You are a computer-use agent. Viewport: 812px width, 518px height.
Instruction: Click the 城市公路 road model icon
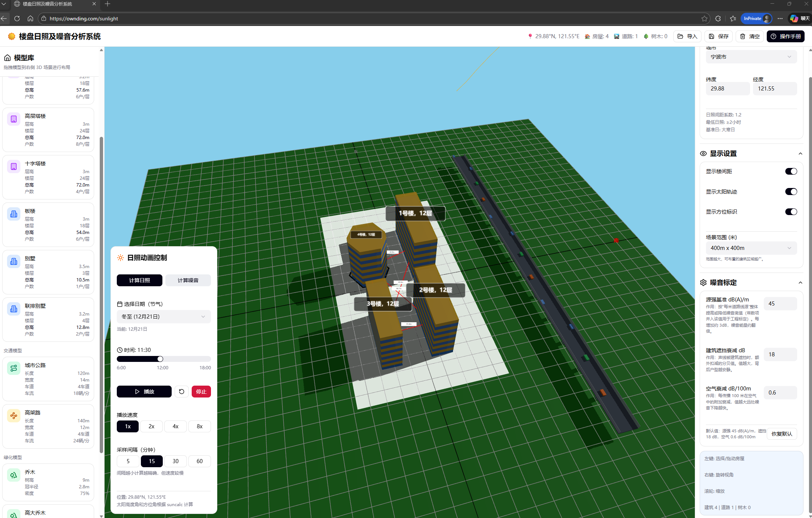[x=14, y=368]
